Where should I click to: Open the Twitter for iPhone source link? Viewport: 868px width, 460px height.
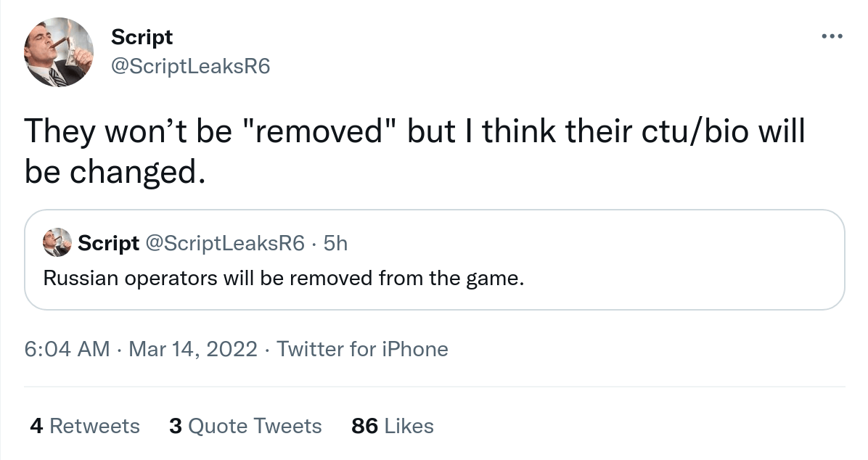pyautogui.click(x=362, y=350)
